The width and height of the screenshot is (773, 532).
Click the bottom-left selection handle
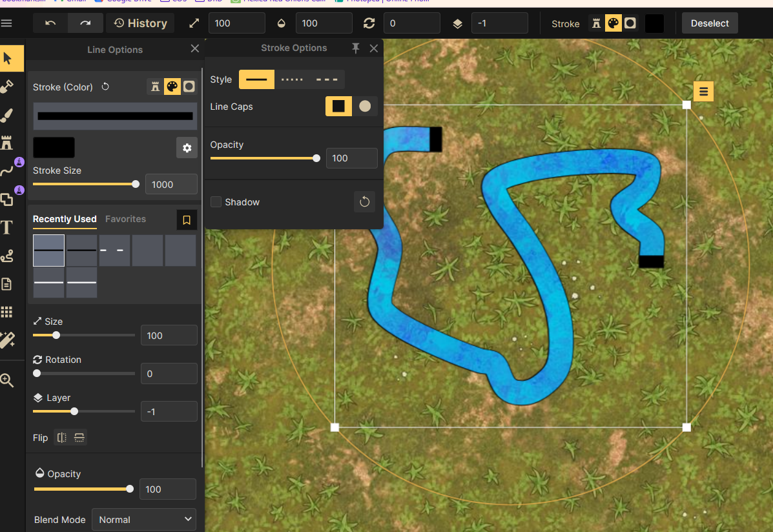click(335, 427)
